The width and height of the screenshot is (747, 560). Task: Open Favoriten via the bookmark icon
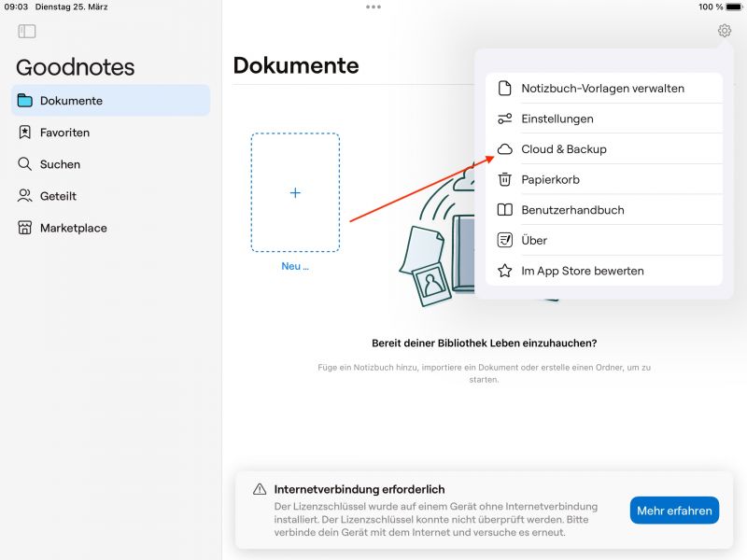(25, 133)
